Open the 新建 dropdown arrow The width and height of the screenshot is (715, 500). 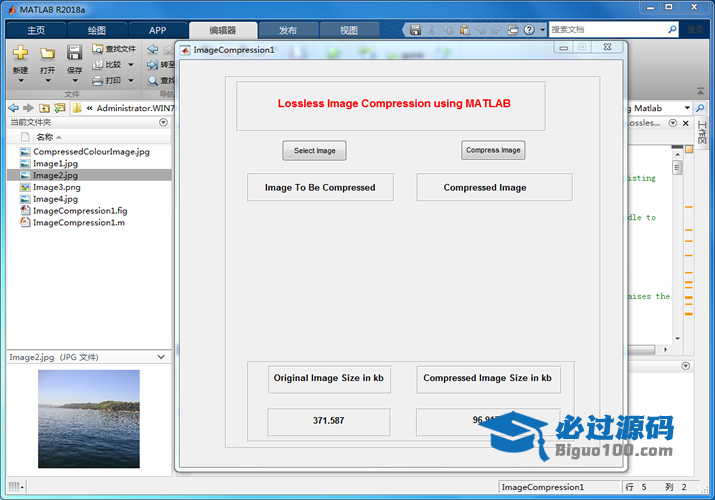coord(21,81)
